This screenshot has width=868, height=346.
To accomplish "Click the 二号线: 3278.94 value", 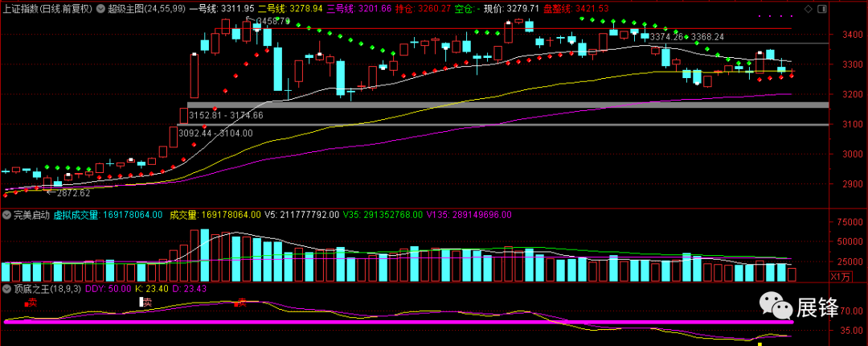I will pyautogui.click(x=291, y=9).
